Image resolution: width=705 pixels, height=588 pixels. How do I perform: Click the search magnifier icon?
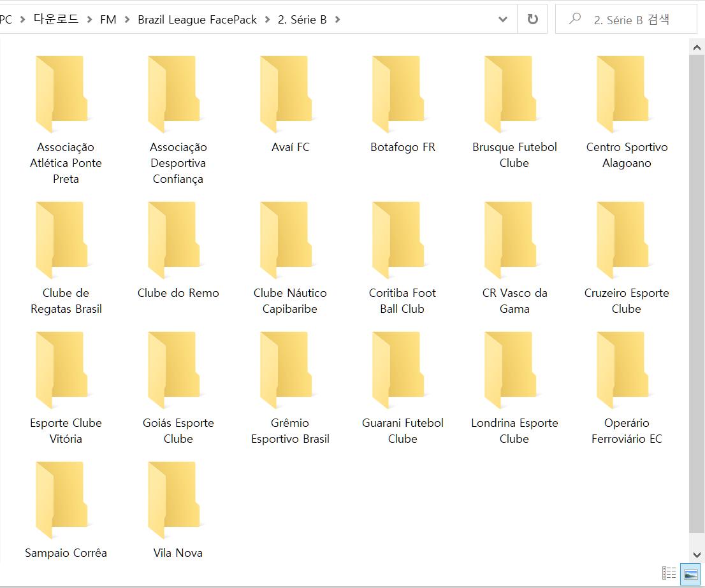tap(574, 19)
